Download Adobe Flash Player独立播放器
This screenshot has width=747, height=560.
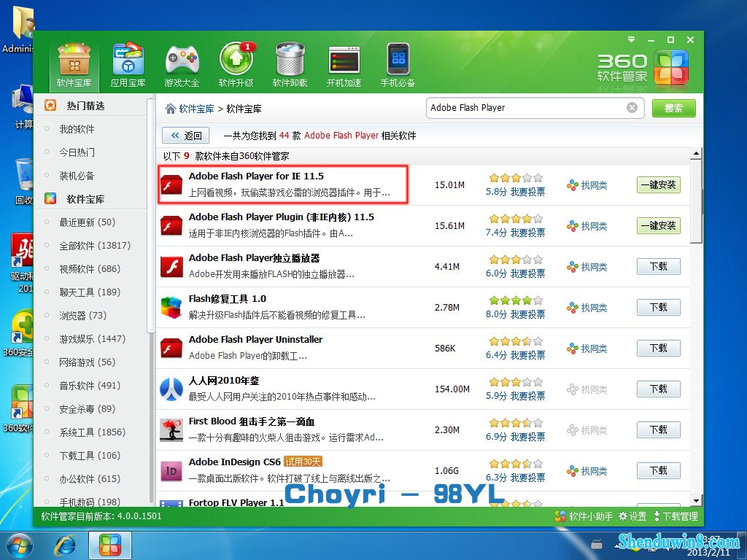coord(659,267)
